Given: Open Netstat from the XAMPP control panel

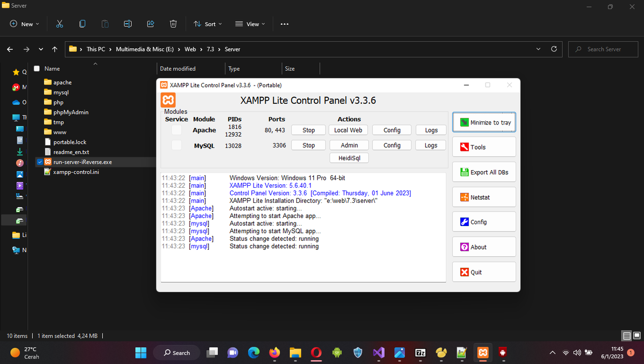Looking at the screenshot, I should click(484, 196).
